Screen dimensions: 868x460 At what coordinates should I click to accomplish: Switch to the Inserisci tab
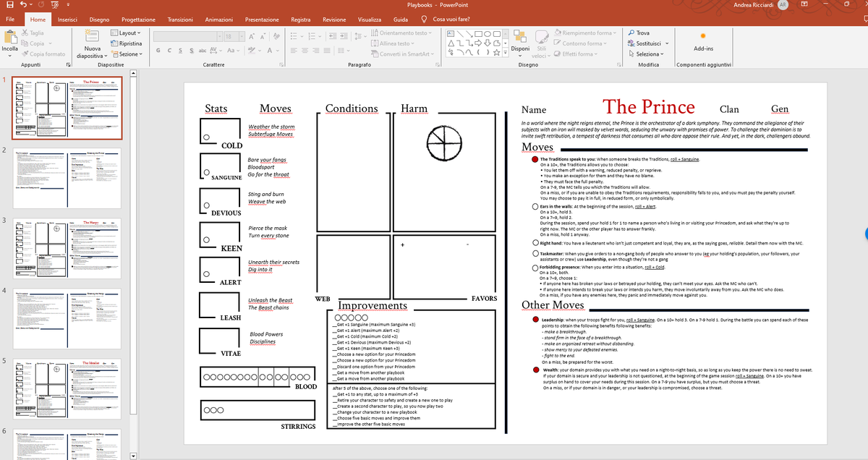[68, 20]
